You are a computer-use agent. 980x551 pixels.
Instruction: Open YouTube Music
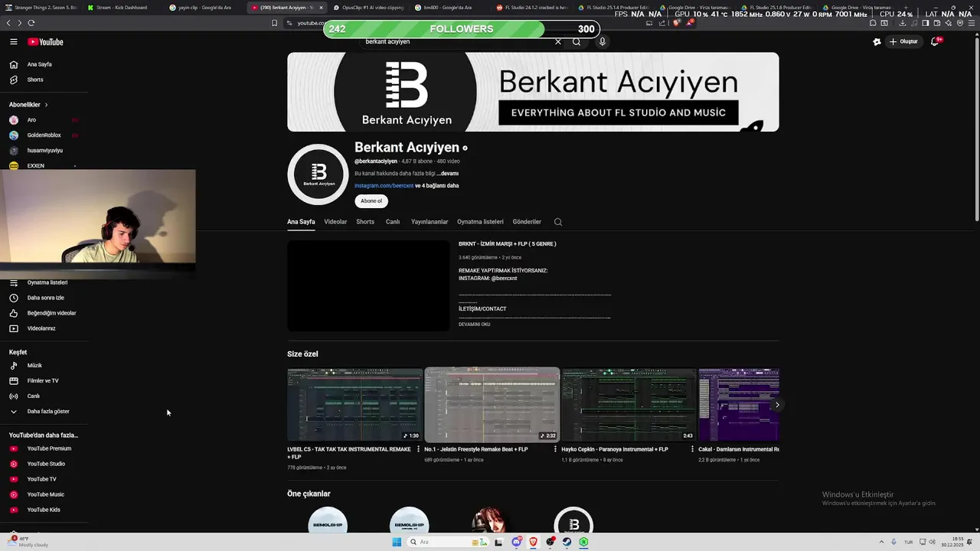(x=46, y=494)
